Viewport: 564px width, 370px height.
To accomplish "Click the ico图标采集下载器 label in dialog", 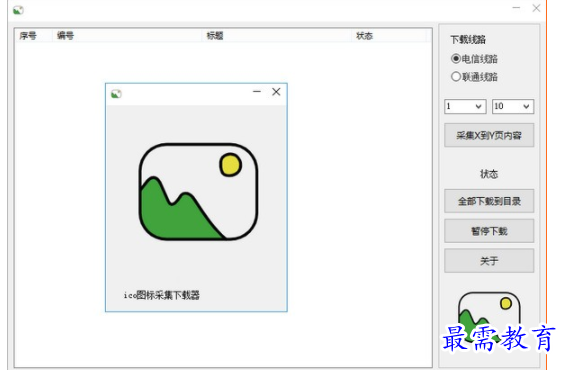I will coord(162,295).
